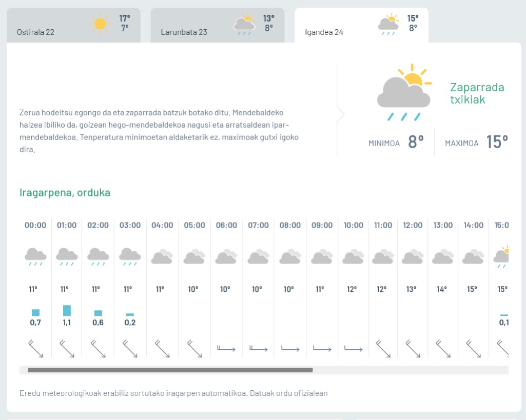Click the 09:00 cloudy icon

tap(322, 256)
